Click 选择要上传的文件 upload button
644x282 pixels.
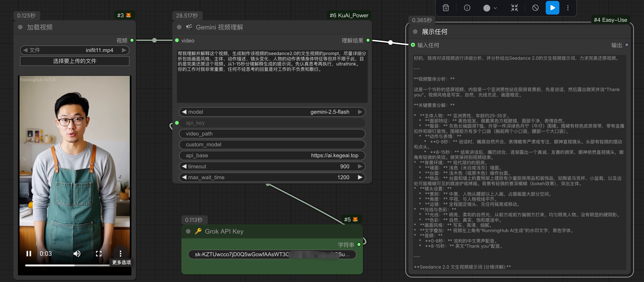tap(74, 61)
